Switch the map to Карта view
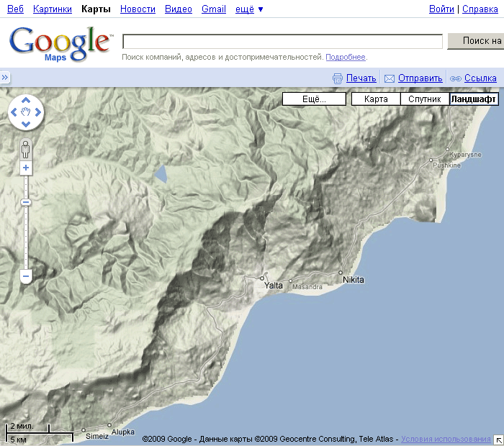The height and width of the screenshot is (446, 504). tap(376, 99)
